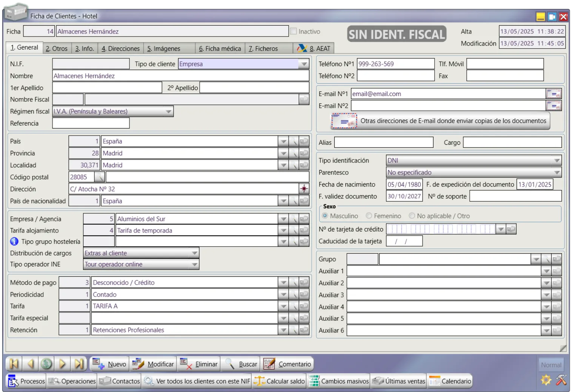The height and width of the screenshot is (392, 572).
Task: Go to the first record navigation arrow
Action: (14, 364)
